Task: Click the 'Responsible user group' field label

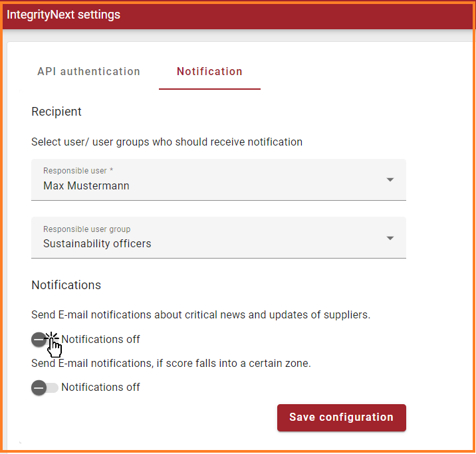Action: [86, 229]
